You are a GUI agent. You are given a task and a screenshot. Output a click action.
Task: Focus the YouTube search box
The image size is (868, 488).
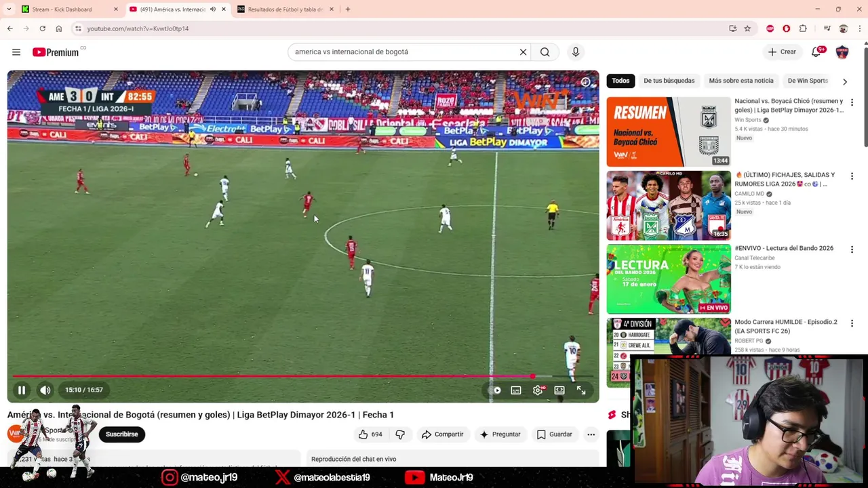tap(404, 52)
